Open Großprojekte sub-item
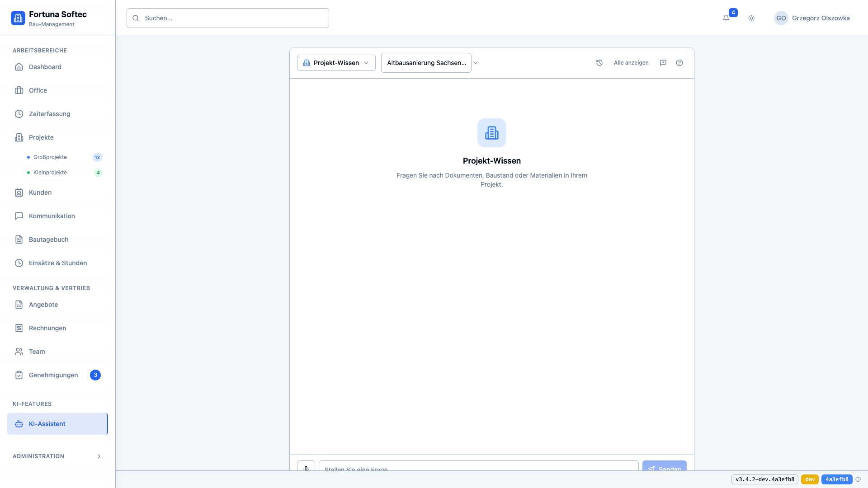 click(x=50, y=157)
